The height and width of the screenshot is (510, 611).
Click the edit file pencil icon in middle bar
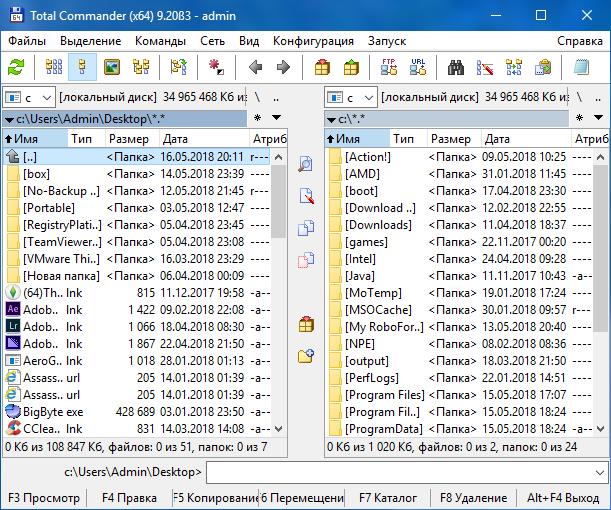[306, 197]
